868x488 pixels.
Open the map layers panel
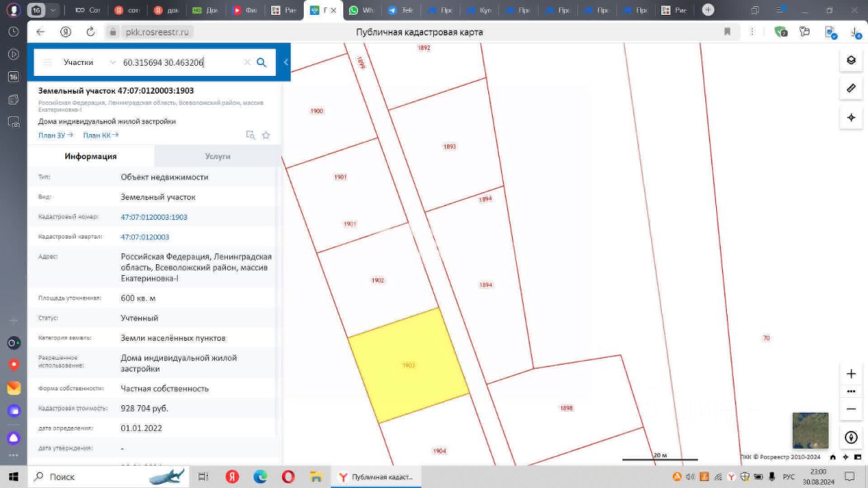click(851, 60)
